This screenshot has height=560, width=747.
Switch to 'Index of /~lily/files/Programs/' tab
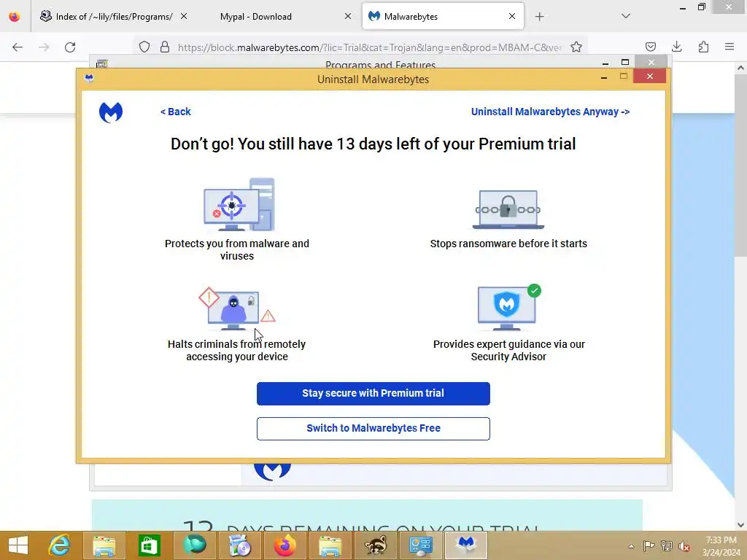tap(114, 17)
